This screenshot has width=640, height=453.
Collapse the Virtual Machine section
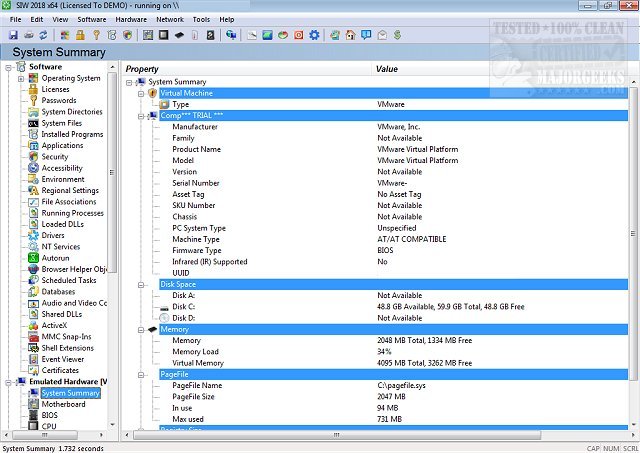click(142, 93)
